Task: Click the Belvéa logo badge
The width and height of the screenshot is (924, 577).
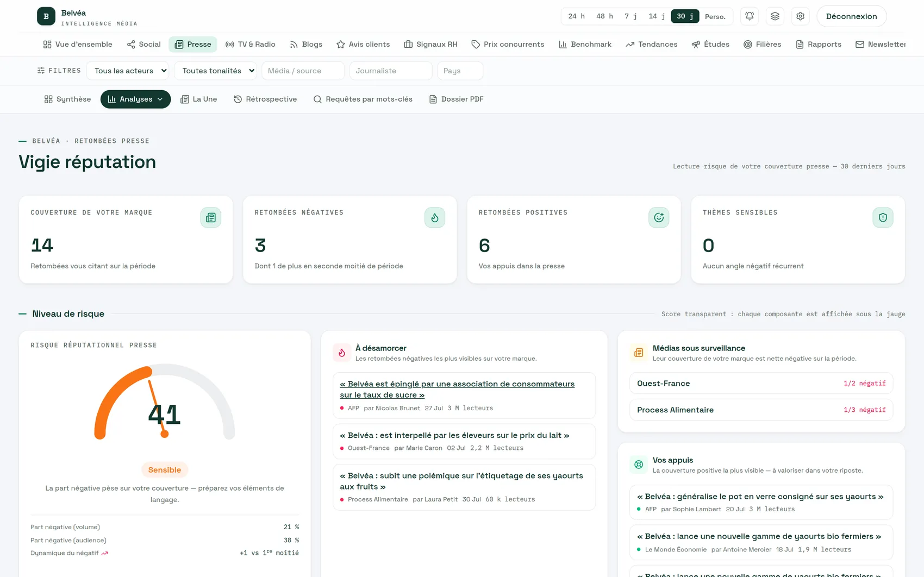Action: (x=46, y=16)
